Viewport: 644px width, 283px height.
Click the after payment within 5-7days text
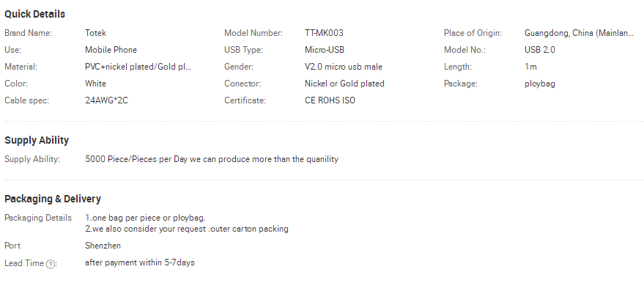click(140, 262)
